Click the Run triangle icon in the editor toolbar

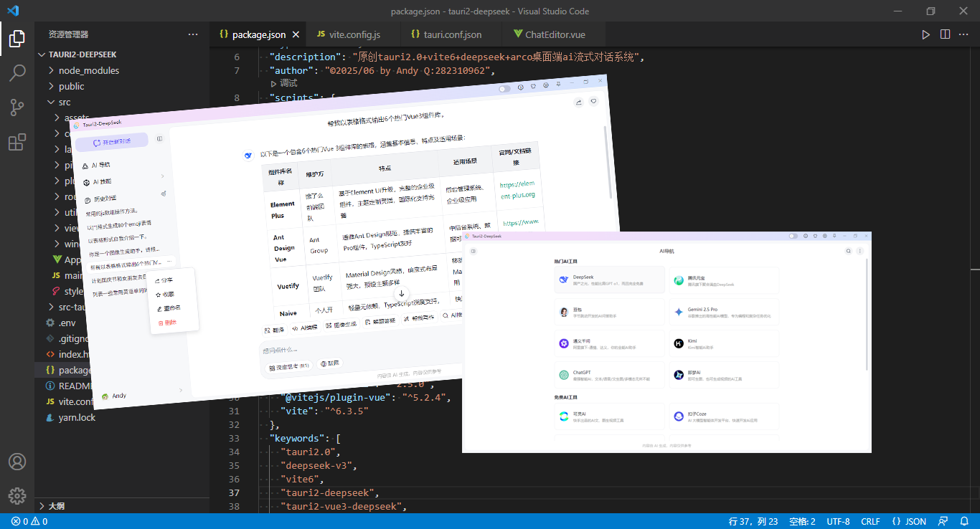click(926, 34)
